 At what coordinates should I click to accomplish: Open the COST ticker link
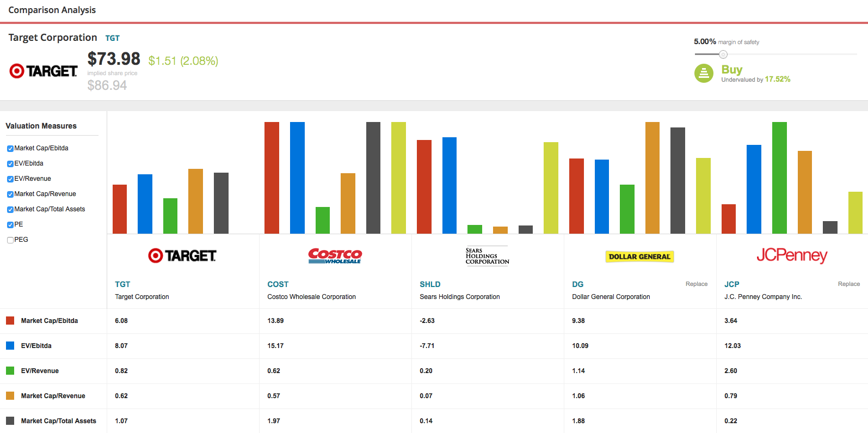point(278,284)
